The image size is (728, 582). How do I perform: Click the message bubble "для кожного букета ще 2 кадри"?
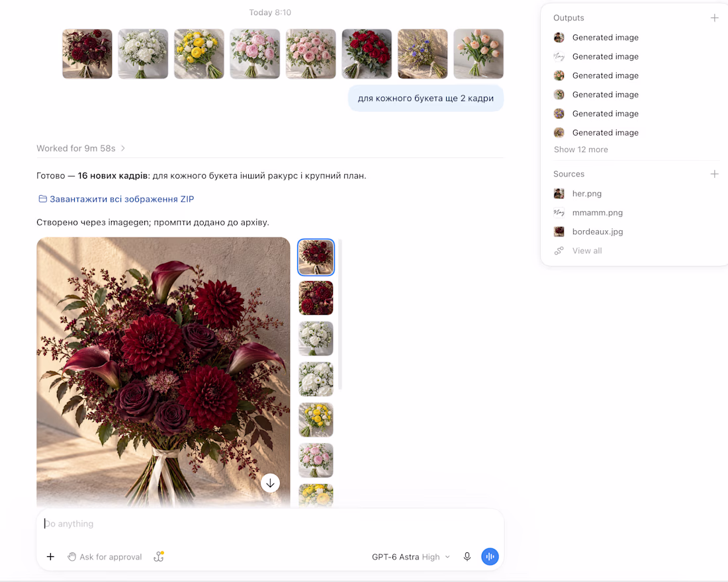(x=426, y=99)
